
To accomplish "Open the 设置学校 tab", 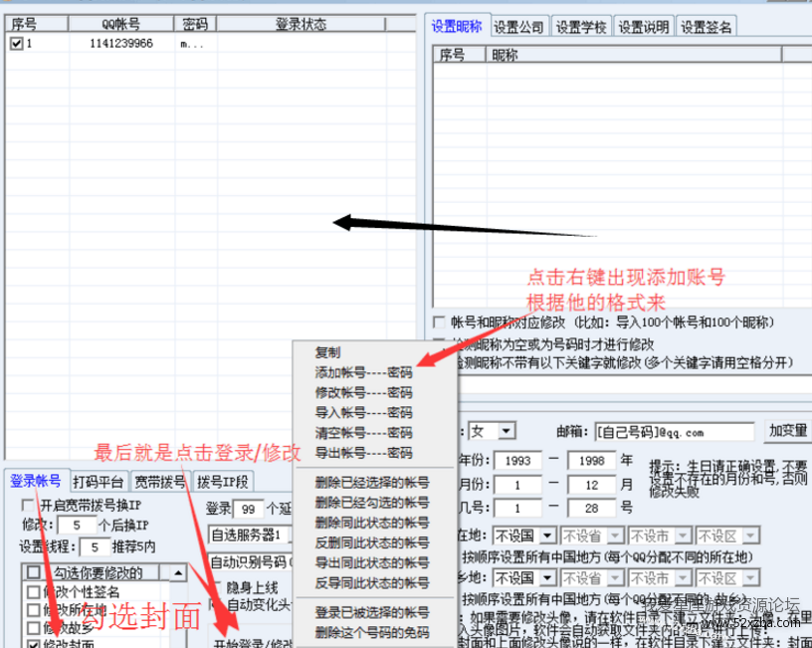I will [582, 27].
